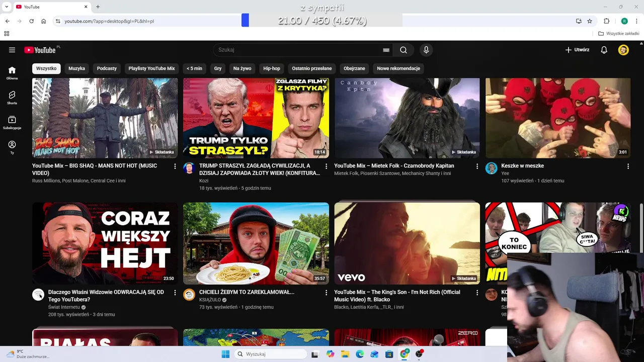
Task: Open KSIĄŻULO channel avatar
Action: pyautogui.click(x=189, y=295)
